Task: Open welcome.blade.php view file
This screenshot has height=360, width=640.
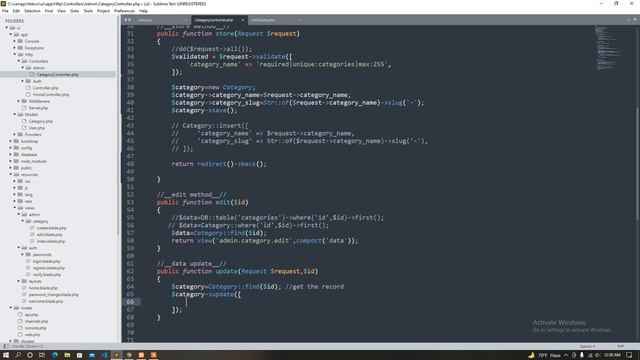Action: (46, 301)
